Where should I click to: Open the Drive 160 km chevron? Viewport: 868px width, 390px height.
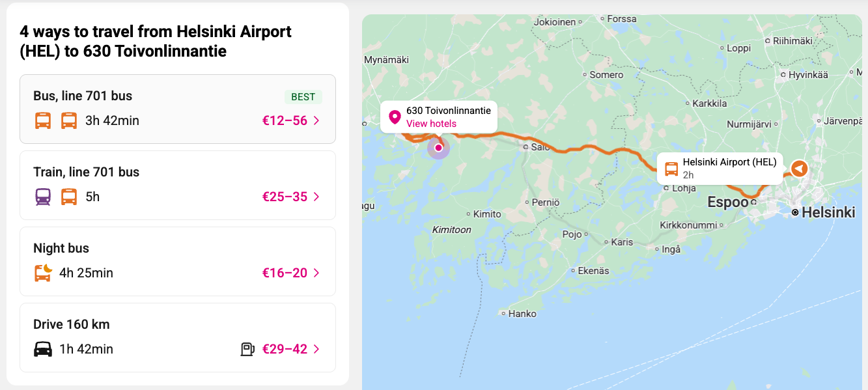point(316,349)
